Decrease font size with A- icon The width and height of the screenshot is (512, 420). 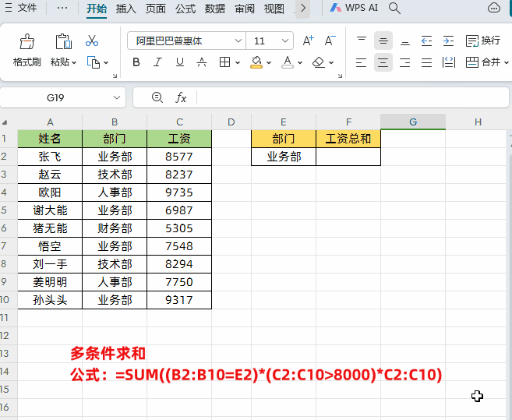330,41
